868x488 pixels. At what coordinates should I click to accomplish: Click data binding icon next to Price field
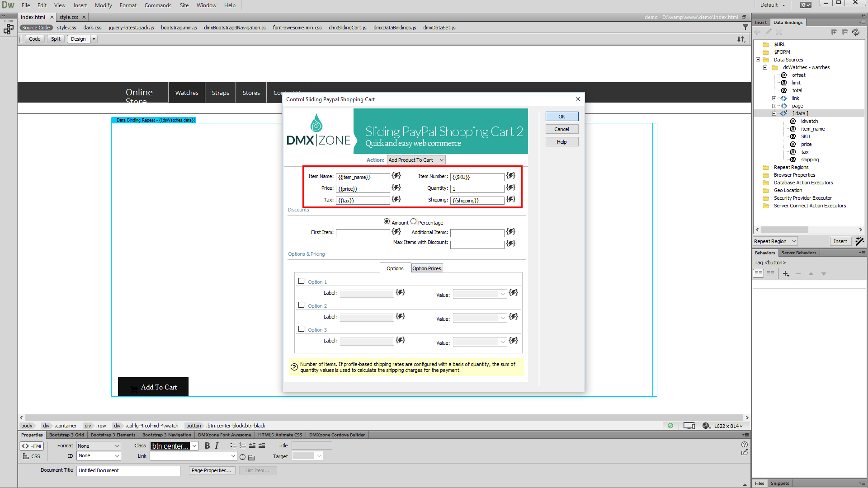[396, 188]
